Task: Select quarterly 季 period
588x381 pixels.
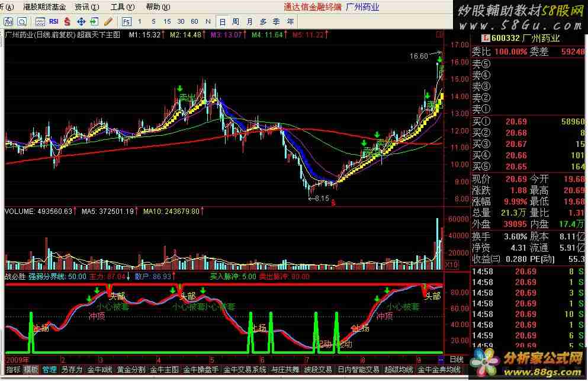Action: [277, 22]
